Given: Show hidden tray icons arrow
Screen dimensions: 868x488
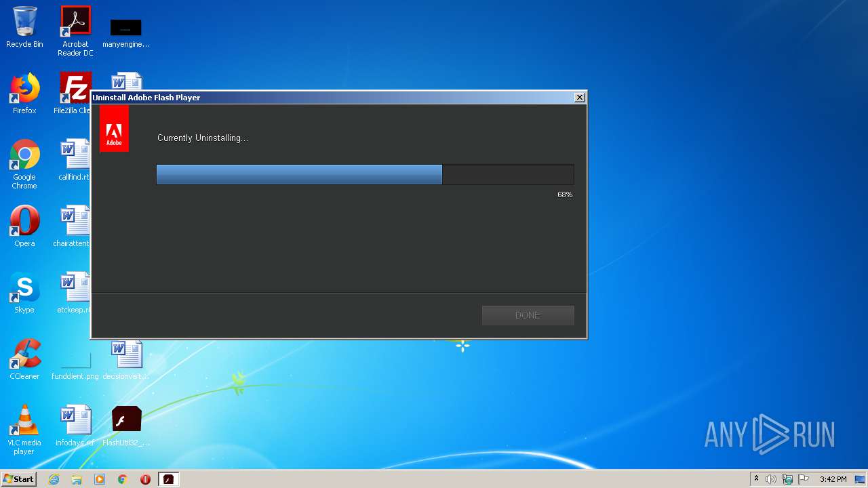Looking at the screenshot, I should pos(756,479).
